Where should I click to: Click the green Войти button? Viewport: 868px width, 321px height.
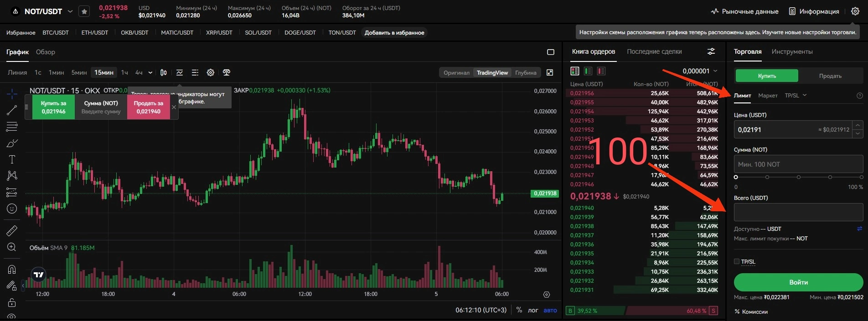[x=798, y=282]
